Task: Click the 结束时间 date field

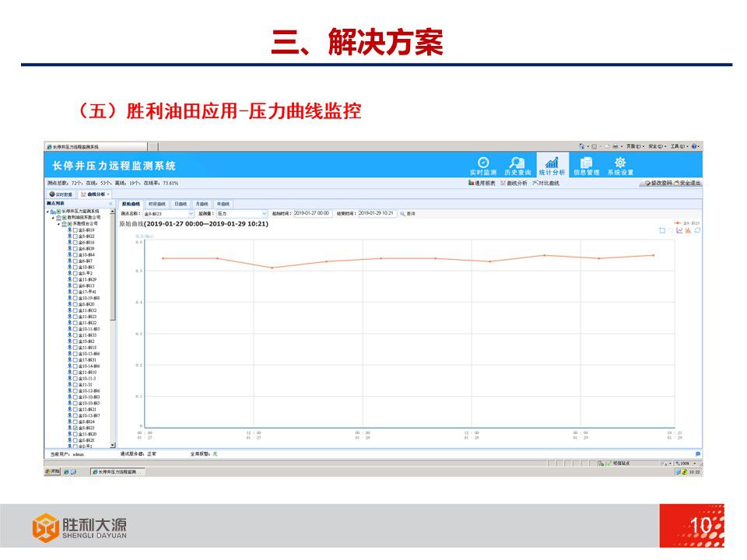Action: pyautogui.click(x=377, y=213)
